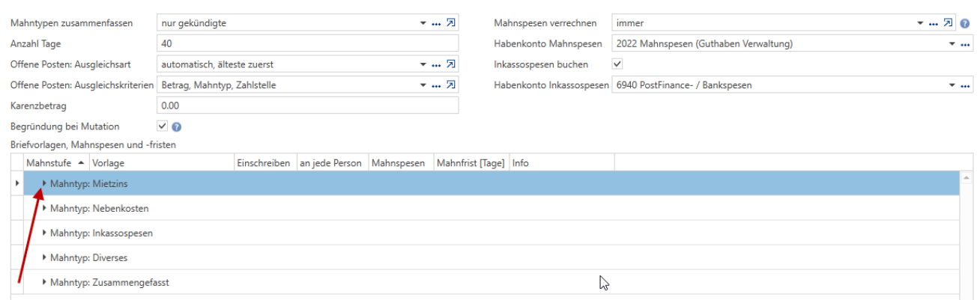Click the 'Karenzbetrag' label
980x300 pixels.
click(37, 106)
